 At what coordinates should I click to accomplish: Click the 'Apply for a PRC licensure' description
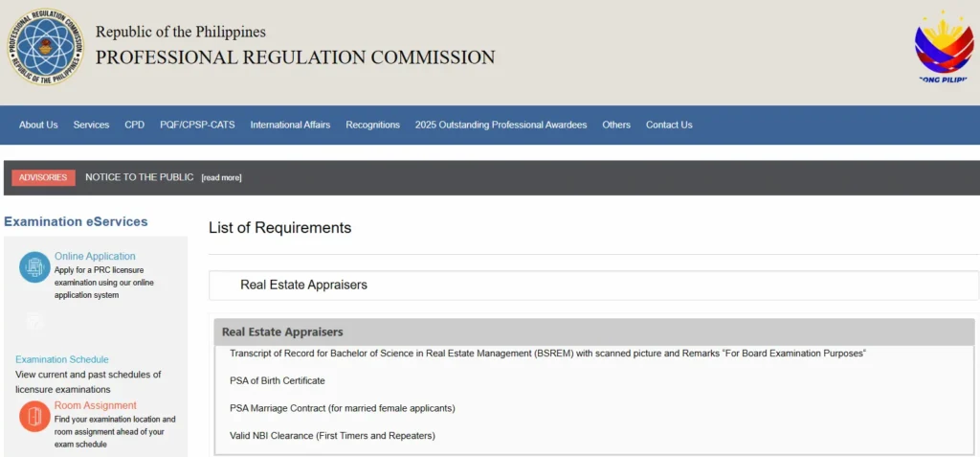[103, 283]
